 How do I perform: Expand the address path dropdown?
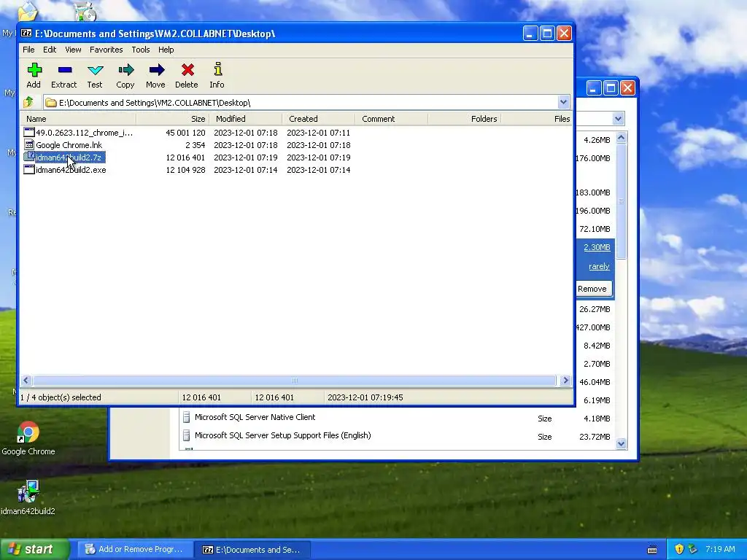(x=564, y=102)
